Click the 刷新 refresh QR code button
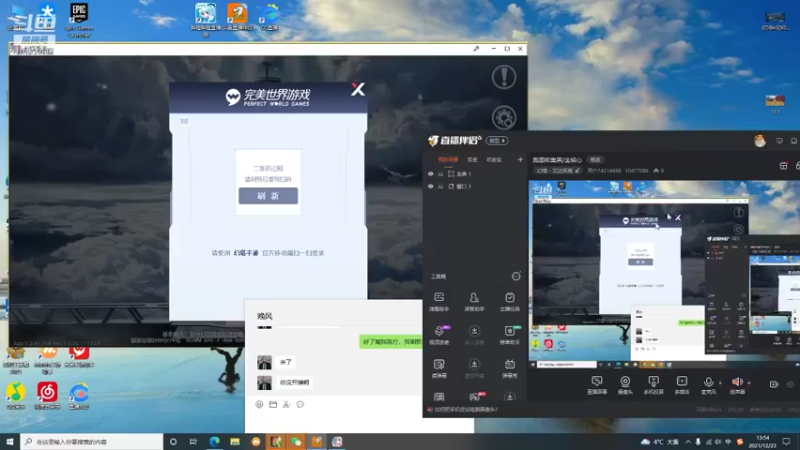800x450 pixels. (268, 196)
